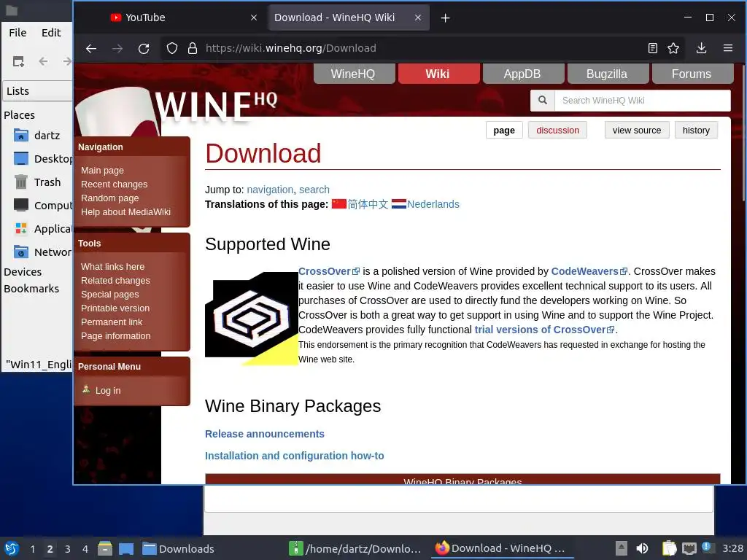This screenshot has height=560, width=747.
Task: Open File menu in file manager
Action: [18, 32]
